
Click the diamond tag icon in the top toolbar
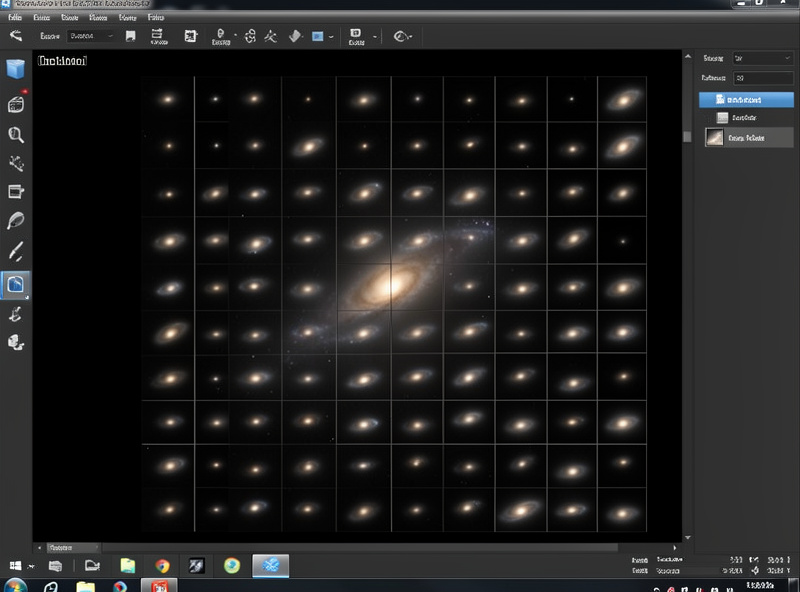tap(295, 36)
